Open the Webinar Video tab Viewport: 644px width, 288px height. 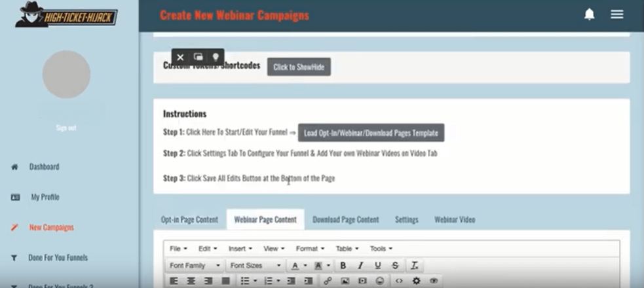(455, 219)
